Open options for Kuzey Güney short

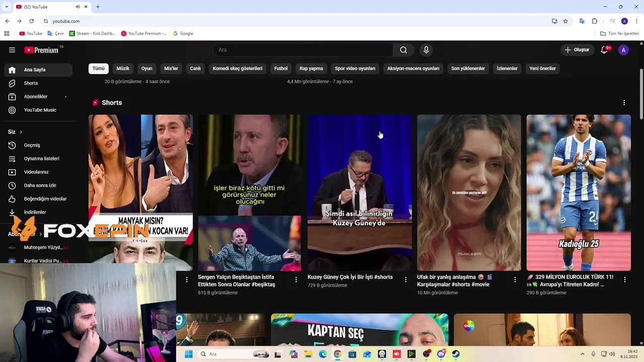coord(406,280)
